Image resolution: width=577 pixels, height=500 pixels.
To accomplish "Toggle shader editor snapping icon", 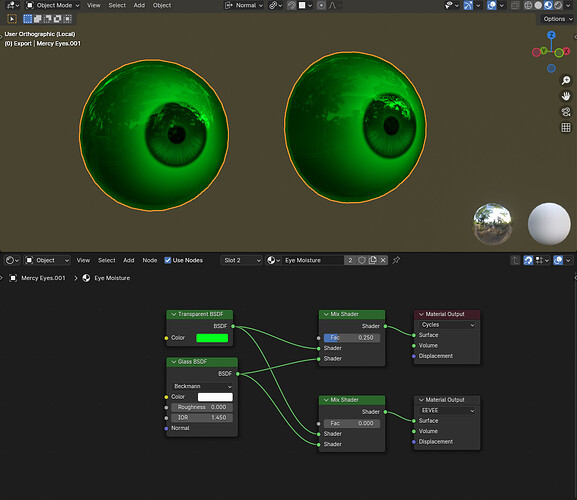I will tap(528, 260).
